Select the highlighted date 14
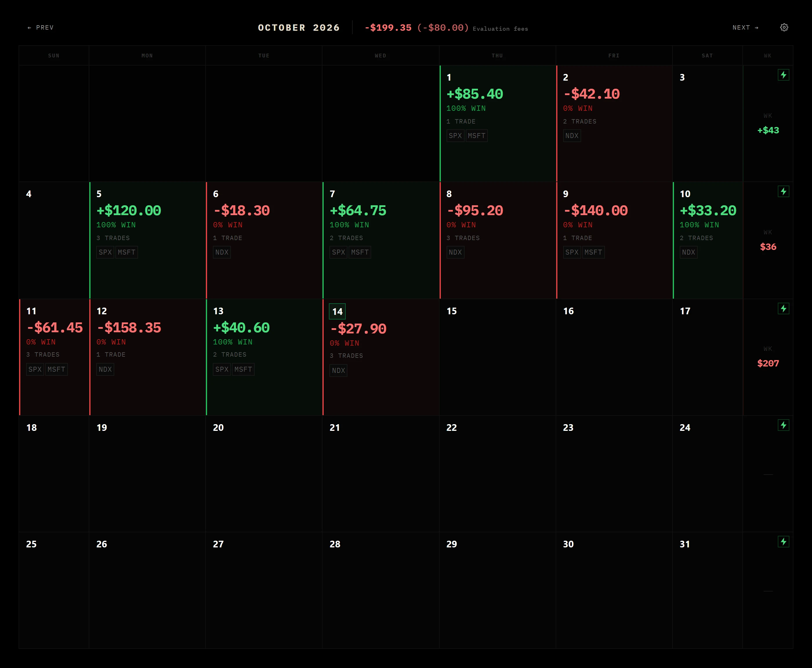812x668 pixels. [x=337, y=311]
